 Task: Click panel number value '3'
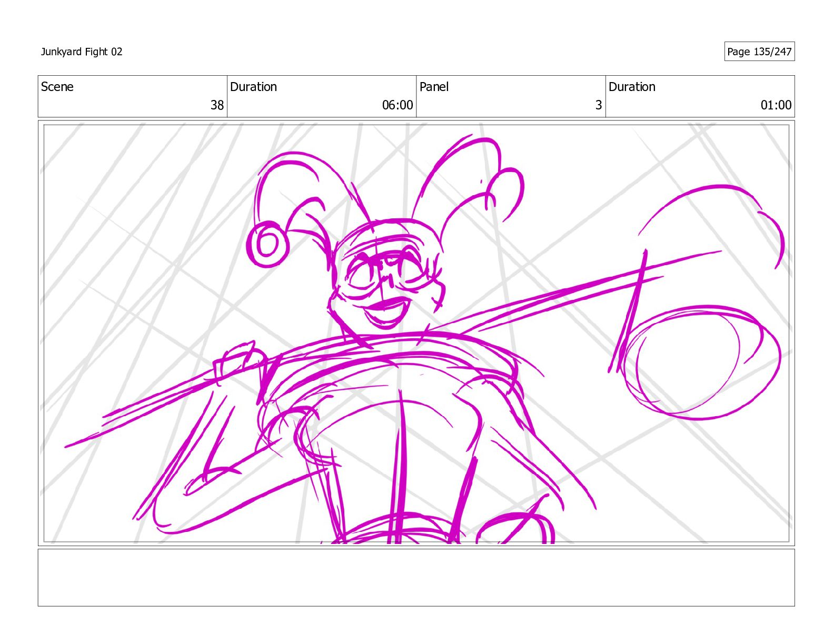tap(599, 105)
